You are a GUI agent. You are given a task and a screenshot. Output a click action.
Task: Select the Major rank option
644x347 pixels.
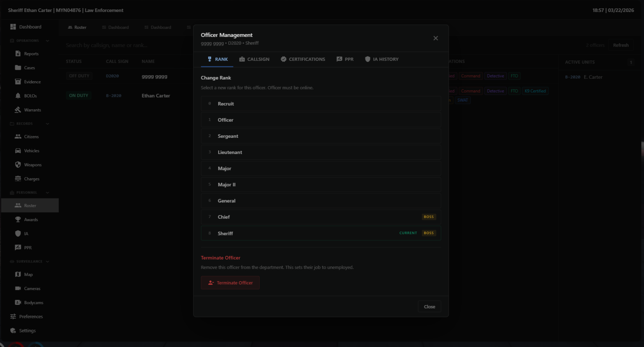click(x=321, y=168)
